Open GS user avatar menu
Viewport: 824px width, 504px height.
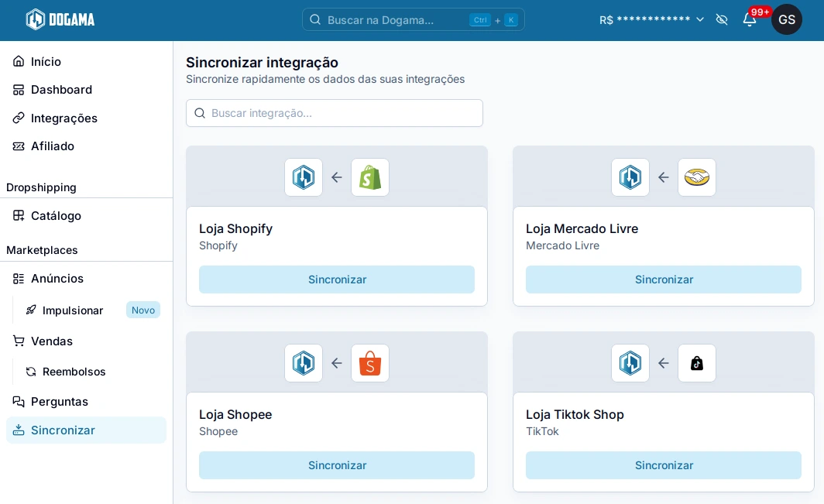[x=787, y=20]
